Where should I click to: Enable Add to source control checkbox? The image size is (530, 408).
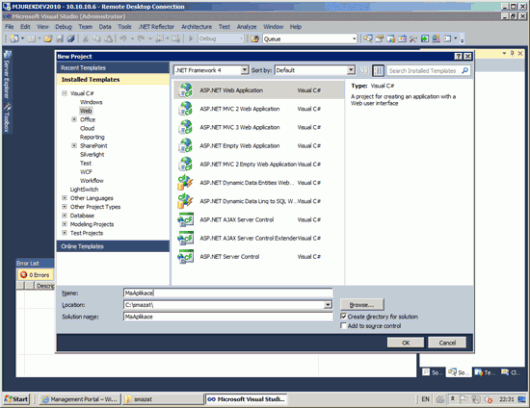[x=343, y=326]
